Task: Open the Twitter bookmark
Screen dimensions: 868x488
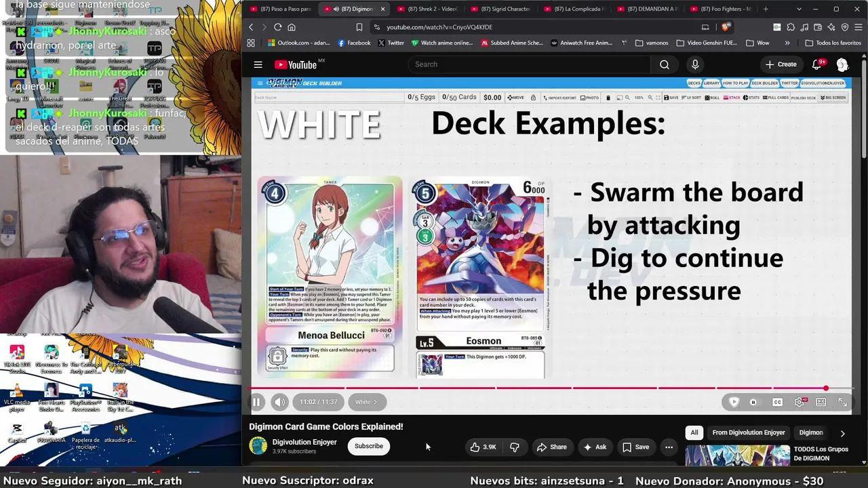Action: [x=391, y=43]
